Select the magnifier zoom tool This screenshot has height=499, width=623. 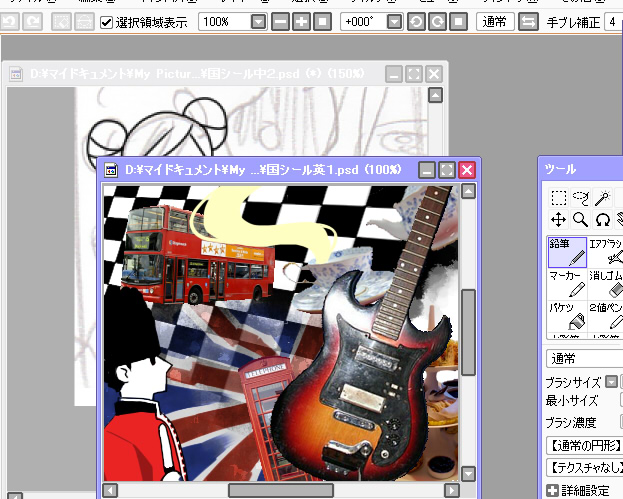point(580,219)
